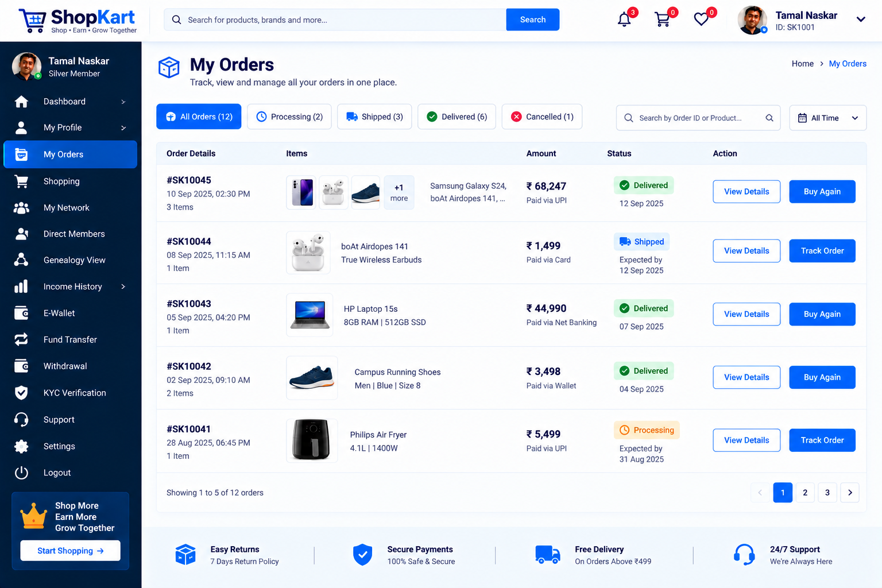The height and width of the screenshot is (588, 882).
Task: Go to page 2 of orders
Action: [x=805, y=493]
